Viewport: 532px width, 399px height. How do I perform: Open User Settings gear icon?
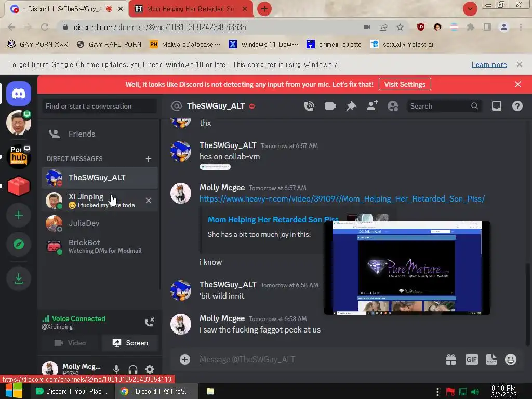pyautogui.click(x=150, y=369)
